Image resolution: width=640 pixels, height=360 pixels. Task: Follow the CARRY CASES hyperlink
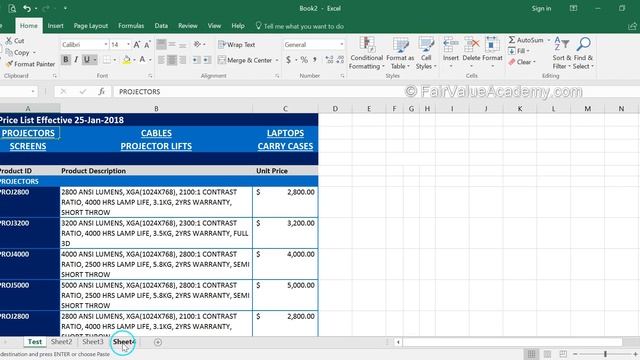click(x=285, y=146)
